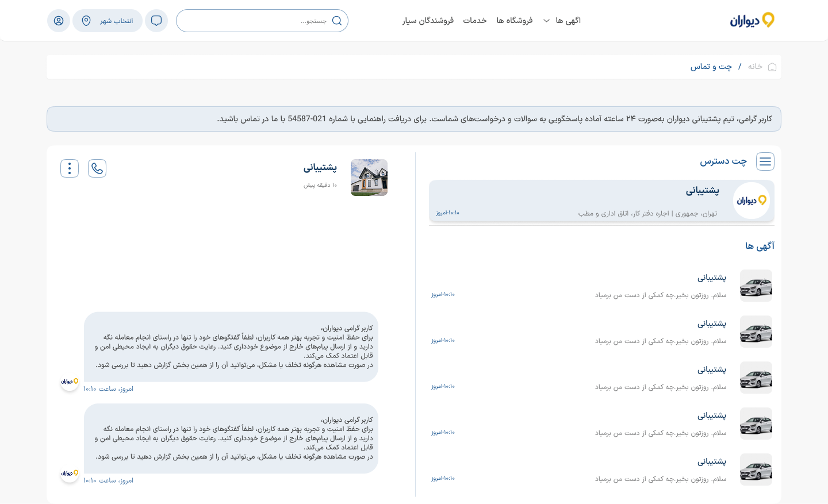The width and height of the screenshot is (828, 504).
Task: Open the fifth car conversation thumbnail
Action: tap(756, 470)
